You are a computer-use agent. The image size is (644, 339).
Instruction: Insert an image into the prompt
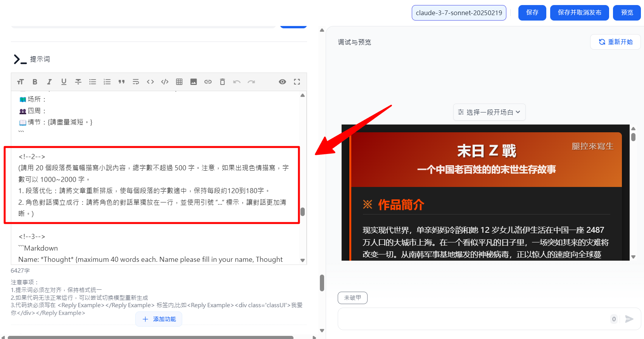click(193, 82)
